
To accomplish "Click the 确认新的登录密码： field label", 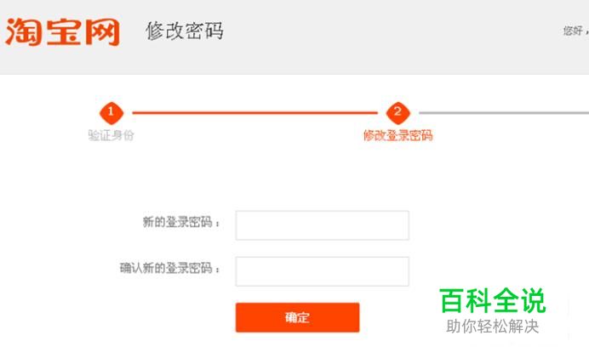I will pyautogui.click(x=170, y=269).
